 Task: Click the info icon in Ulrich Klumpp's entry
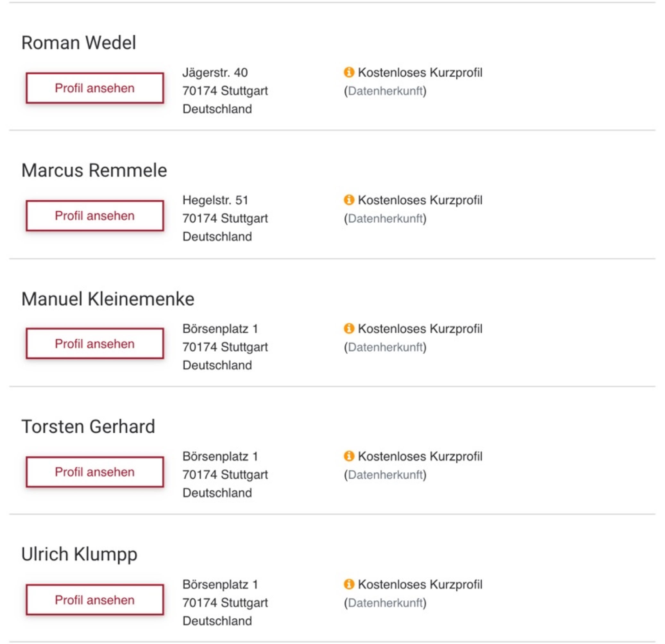(349, 584)
